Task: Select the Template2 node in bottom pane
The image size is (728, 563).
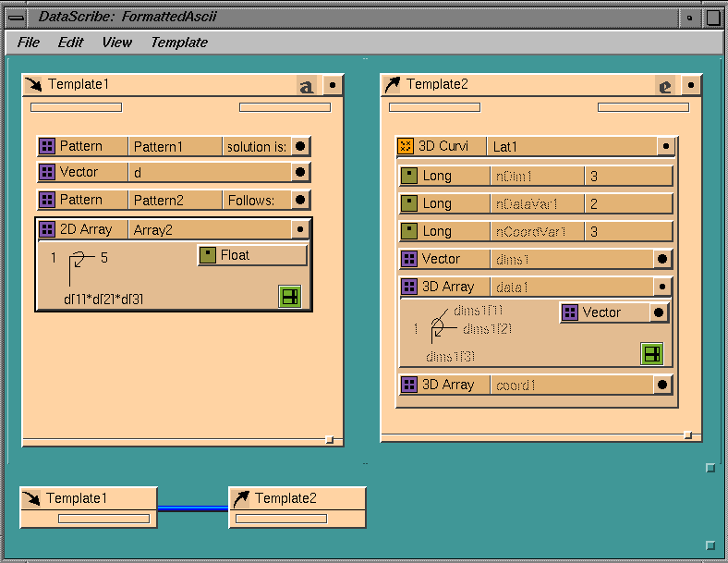Action: (297, 499)
